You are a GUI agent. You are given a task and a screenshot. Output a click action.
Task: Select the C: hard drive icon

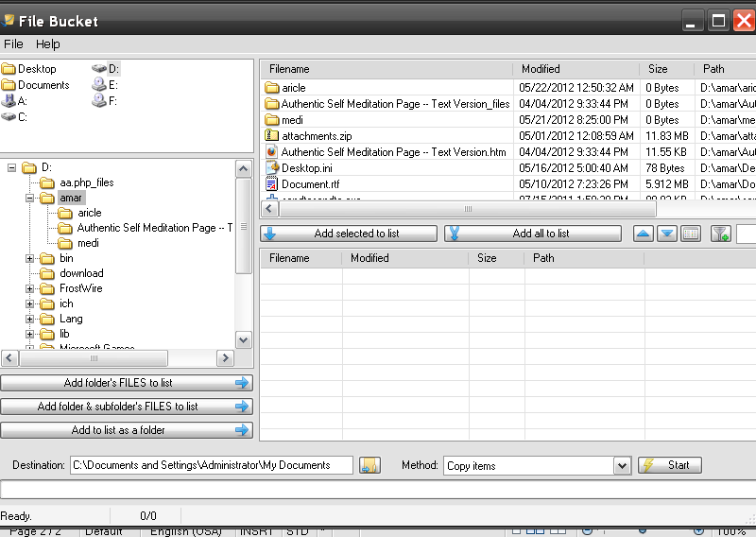pyautogui.click(x=9, y=117)
